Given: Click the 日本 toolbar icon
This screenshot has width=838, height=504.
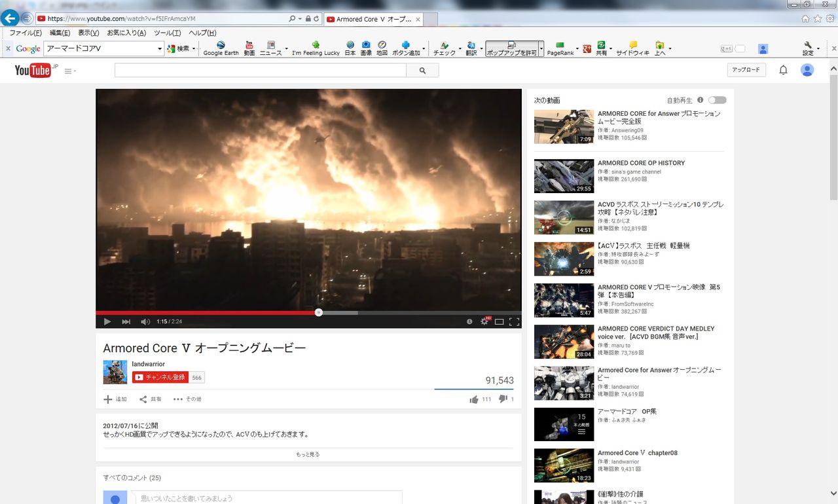Looking at the screenshot, I should click(350, 48).
